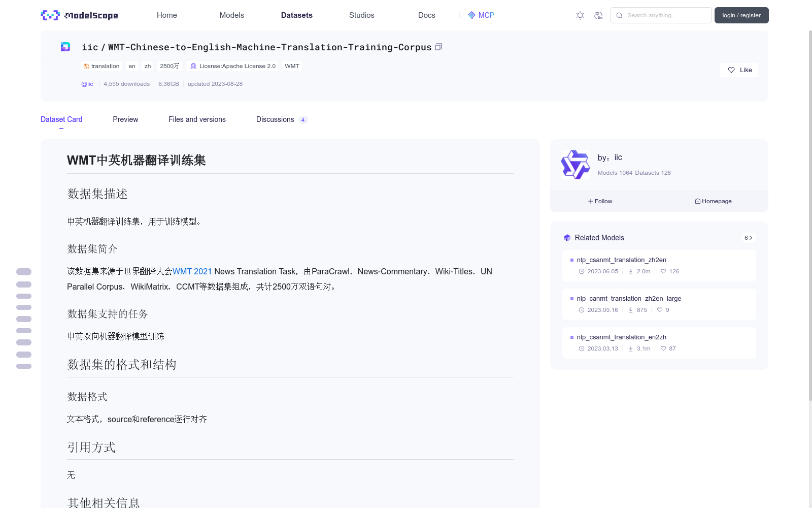Open the Datasets menu item
This screenshot has width=812, height=508.
point(297,15)
